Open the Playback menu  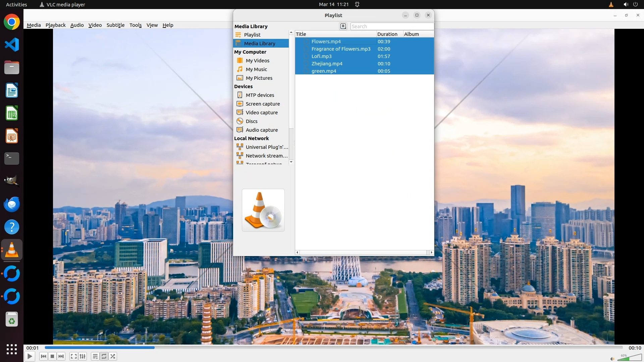click(x=55, y=25)
